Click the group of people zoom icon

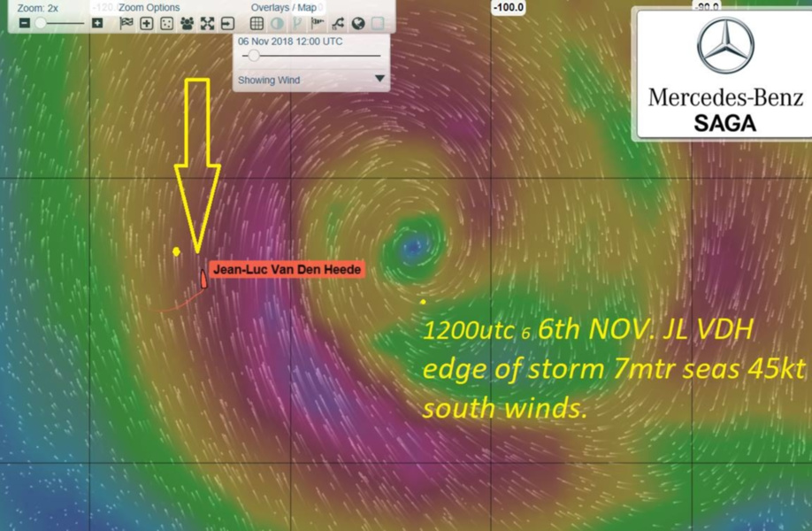(x=187, y=23)
